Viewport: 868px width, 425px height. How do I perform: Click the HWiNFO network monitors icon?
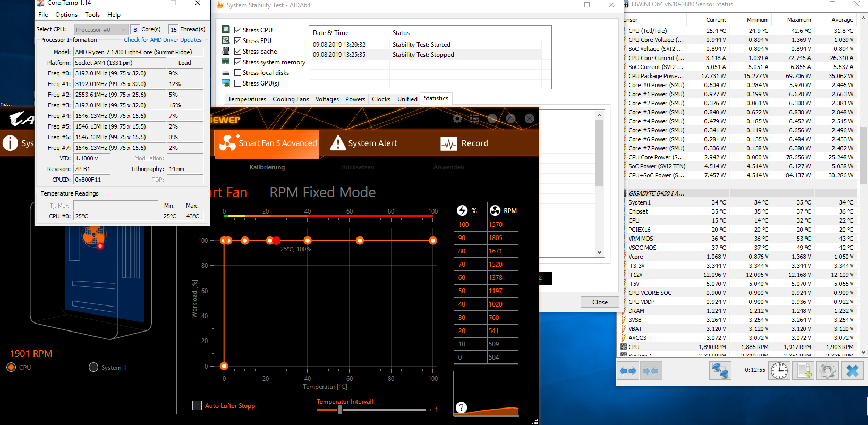click(720, 371)
